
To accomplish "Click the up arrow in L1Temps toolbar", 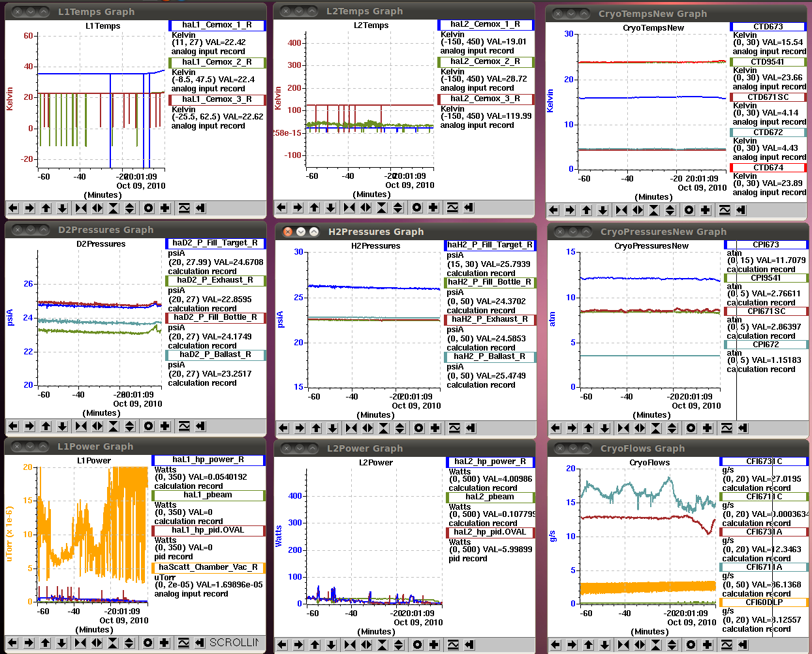I will [46, 208].
